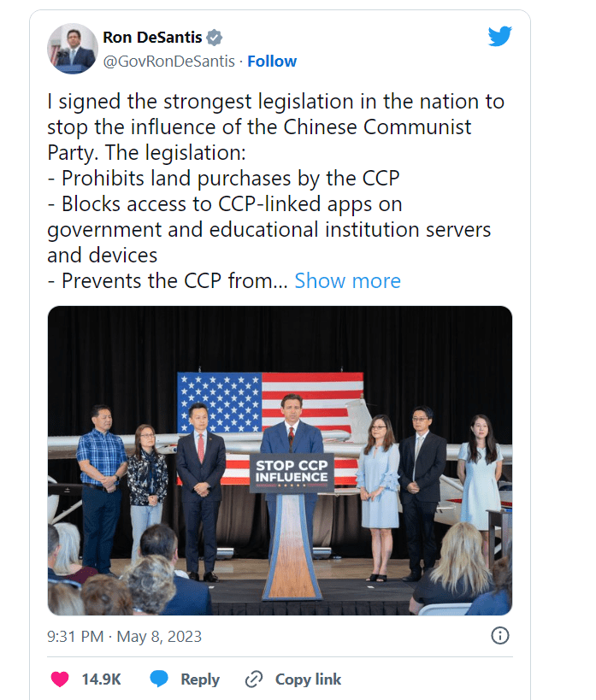Click the STOP CCP INFLUENCE podium sign
This screenshot has width=596, height=700.
[x=291, y=473]
